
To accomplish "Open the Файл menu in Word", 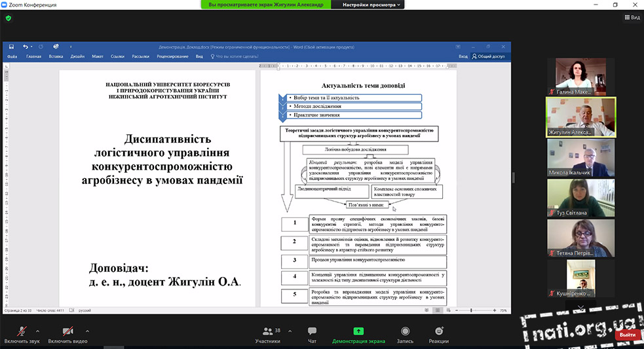I will tap(12, 56).
